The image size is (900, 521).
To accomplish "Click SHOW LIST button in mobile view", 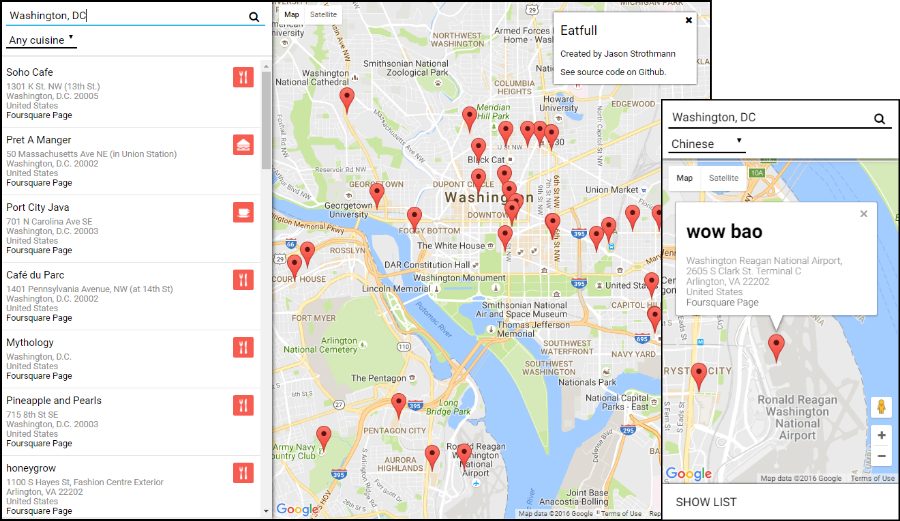I will (x=706, y=502).
